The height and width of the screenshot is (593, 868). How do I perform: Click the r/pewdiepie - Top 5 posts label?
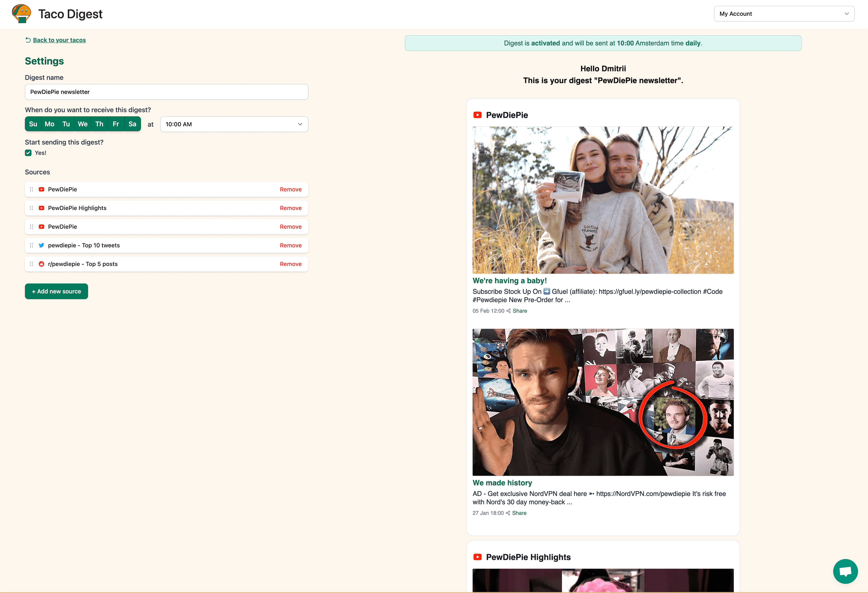pos(83,264)
